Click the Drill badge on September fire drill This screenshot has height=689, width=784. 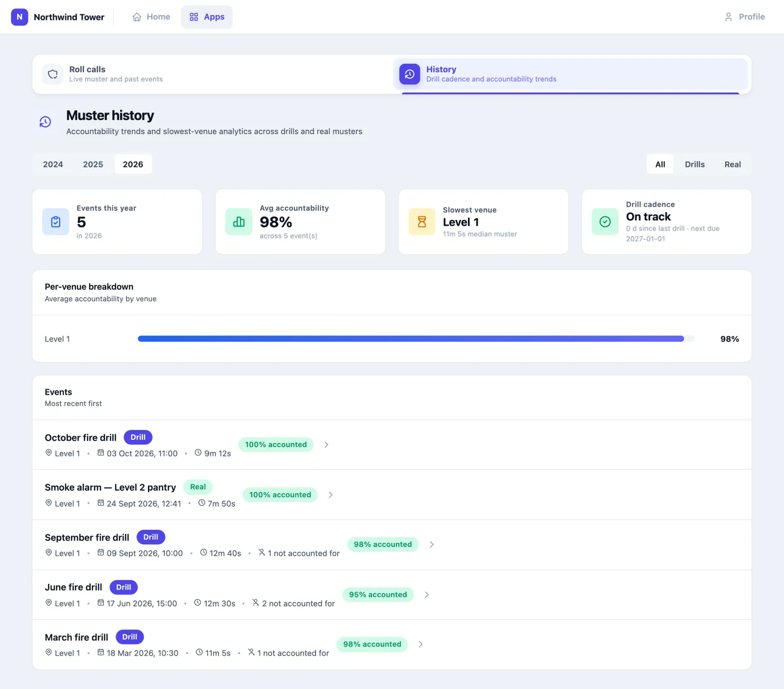(151, 537)
